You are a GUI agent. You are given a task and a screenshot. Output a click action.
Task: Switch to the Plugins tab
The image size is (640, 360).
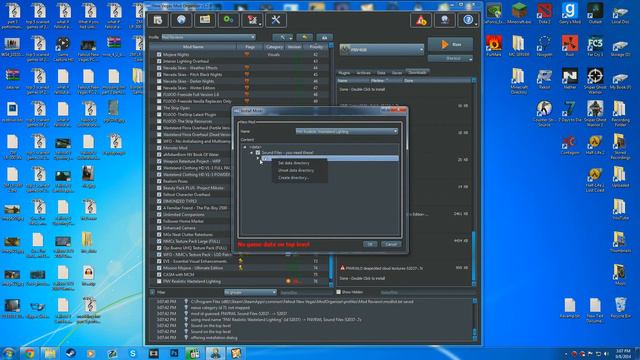[x=344, y=73]
